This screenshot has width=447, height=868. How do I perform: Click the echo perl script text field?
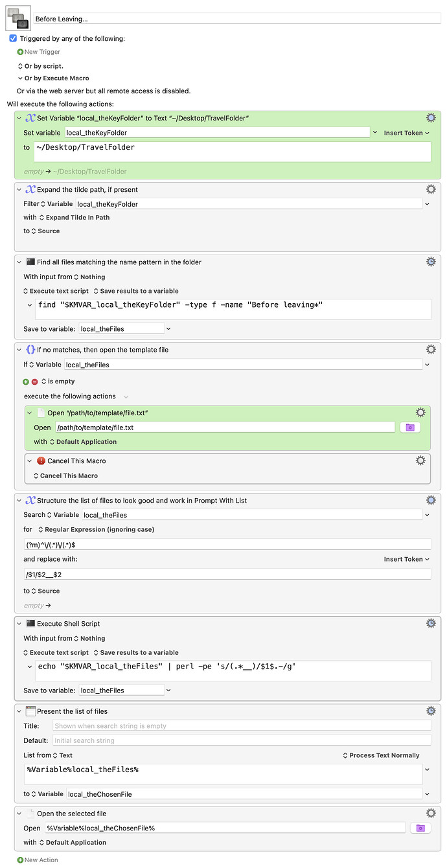tap(233, 670)
